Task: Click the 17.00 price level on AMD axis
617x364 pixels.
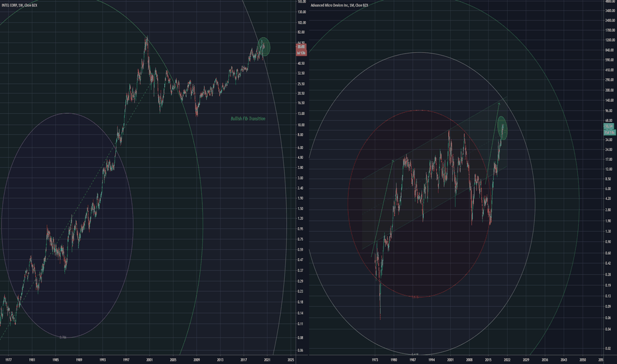Action: tap(609, 159)
